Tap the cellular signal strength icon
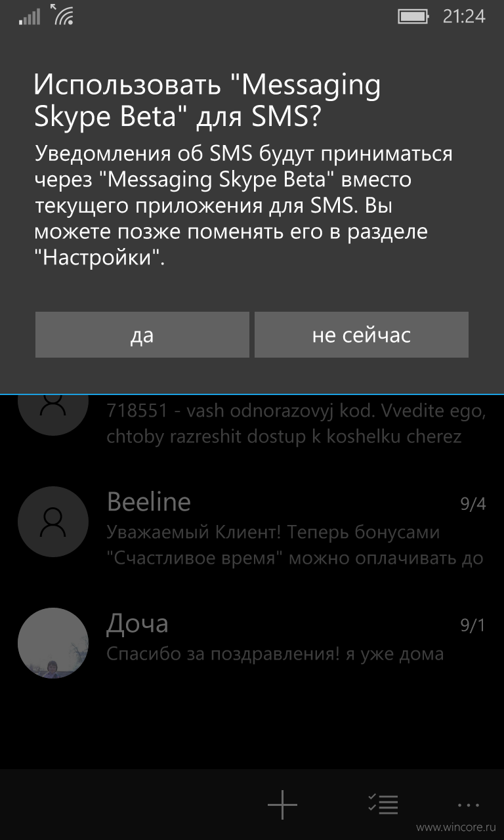 pos(30,16)
